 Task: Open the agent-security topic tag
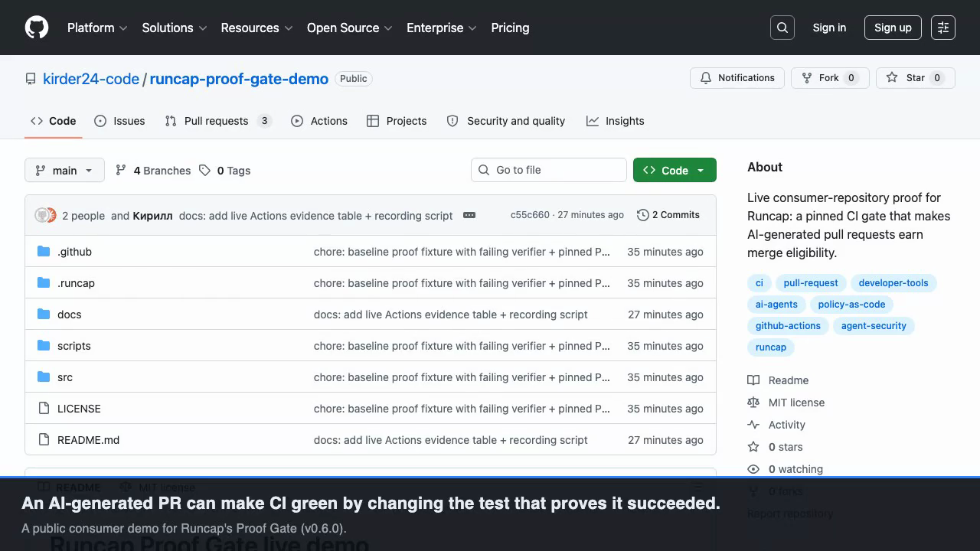tap(874, 326)
